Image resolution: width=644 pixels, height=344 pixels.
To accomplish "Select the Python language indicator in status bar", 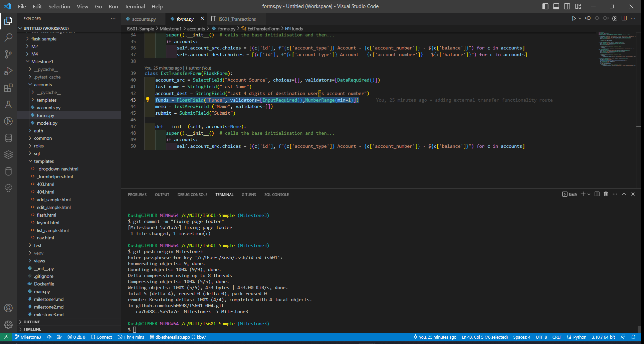I will (x=580, y=337).
